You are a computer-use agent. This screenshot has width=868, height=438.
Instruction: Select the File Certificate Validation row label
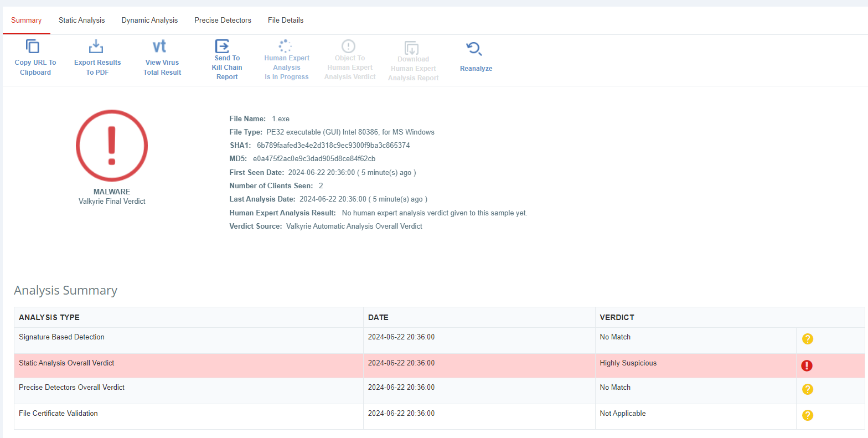click(58, 413)
